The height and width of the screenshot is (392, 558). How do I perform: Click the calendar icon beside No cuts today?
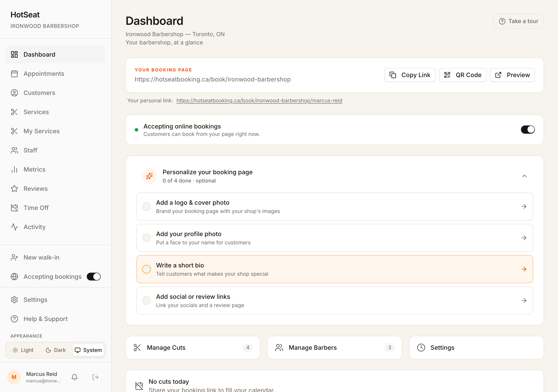click(139, 385)
